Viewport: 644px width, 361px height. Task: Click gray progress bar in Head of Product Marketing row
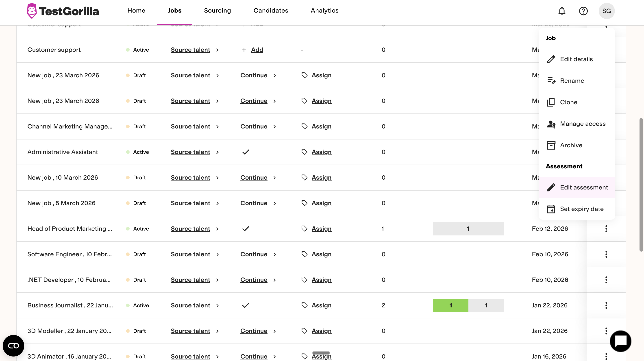[468, 228]
